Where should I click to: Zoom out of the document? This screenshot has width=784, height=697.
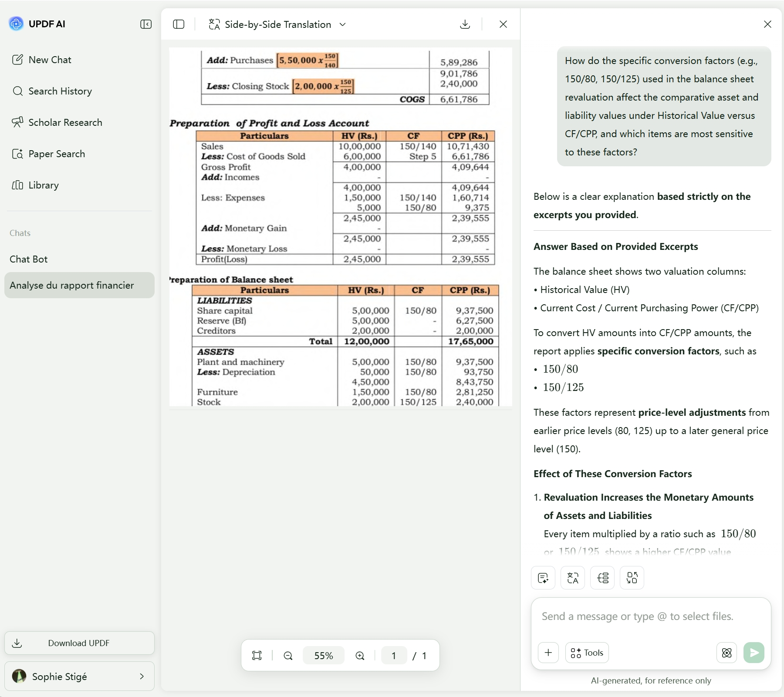tap(288, 656)
